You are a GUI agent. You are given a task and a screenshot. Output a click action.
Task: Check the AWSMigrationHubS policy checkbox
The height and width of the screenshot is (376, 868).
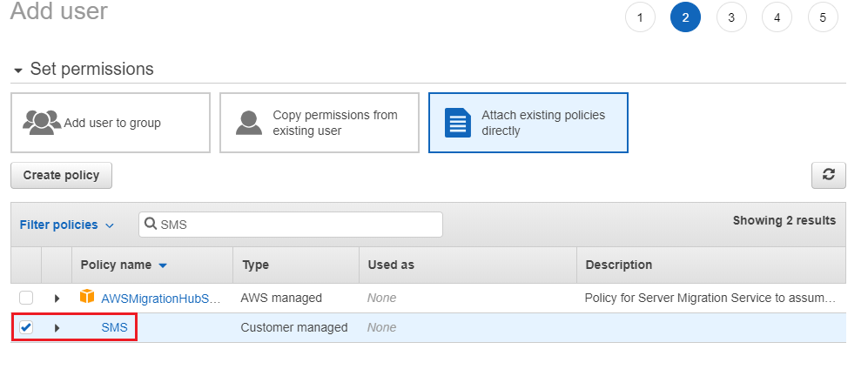click(x=26, y=298)
